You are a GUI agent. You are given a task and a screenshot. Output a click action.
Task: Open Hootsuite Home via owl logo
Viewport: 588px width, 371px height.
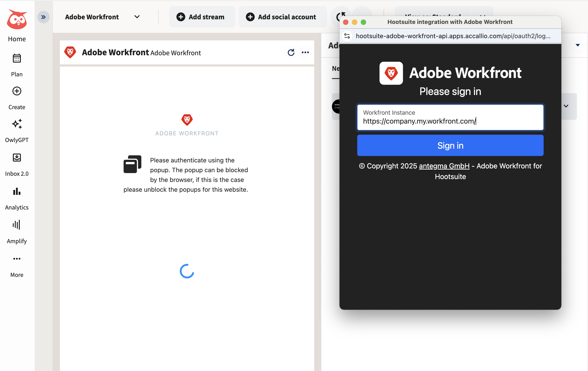[17, 19]
